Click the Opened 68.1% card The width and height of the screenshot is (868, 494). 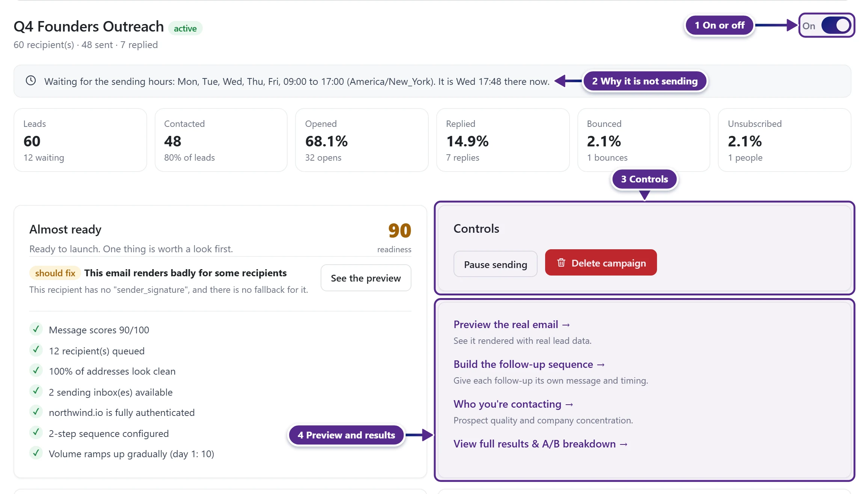[362, 140]
